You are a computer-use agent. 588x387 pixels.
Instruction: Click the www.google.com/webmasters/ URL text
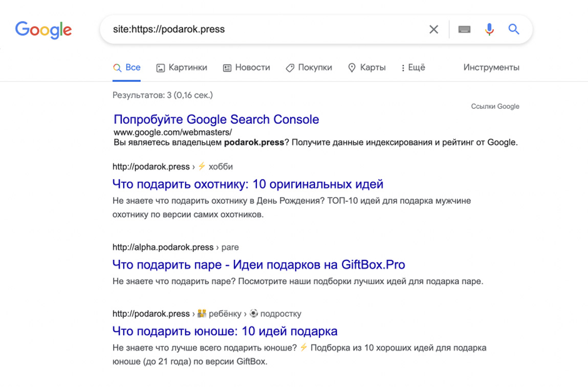coord(172,132)
